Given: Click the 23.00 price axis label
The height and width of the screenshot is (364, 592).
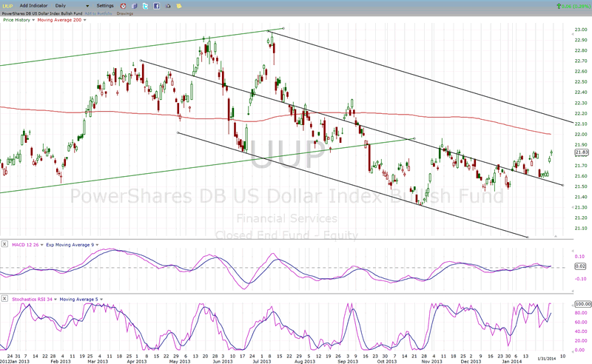Looking at the screenshot, I should tap(581, 30).
